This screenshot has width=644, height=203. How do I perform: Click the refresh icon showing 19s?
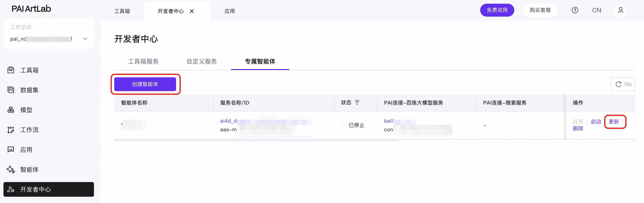point(623,84)
